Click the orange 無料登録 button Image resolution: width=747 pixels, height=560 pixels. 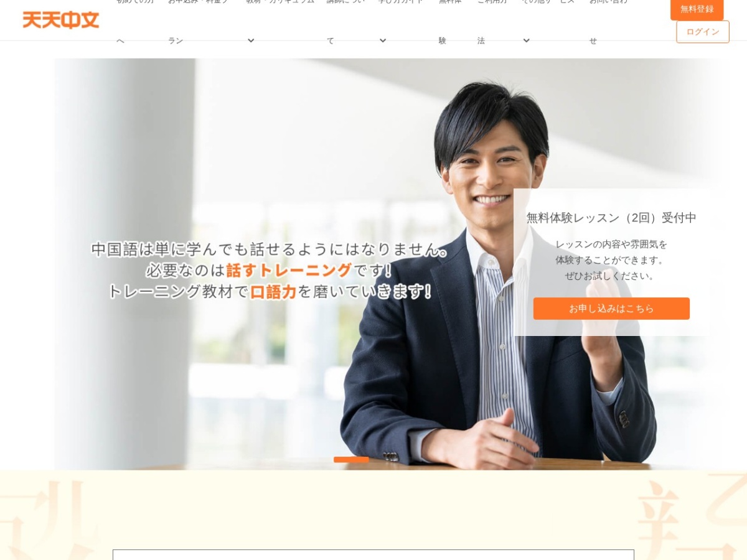(x=697, y=9)
